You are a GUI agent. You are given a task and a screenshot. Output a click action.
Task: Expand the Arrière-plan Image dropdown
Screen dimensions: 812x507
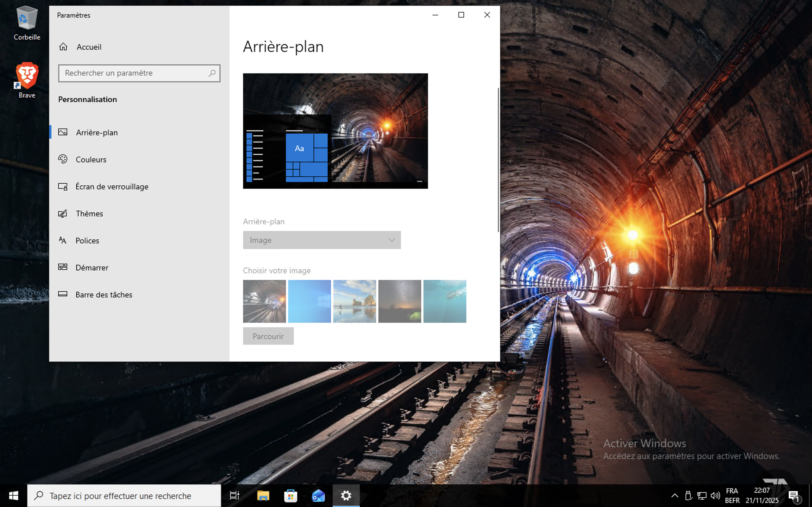coord(321,240)
